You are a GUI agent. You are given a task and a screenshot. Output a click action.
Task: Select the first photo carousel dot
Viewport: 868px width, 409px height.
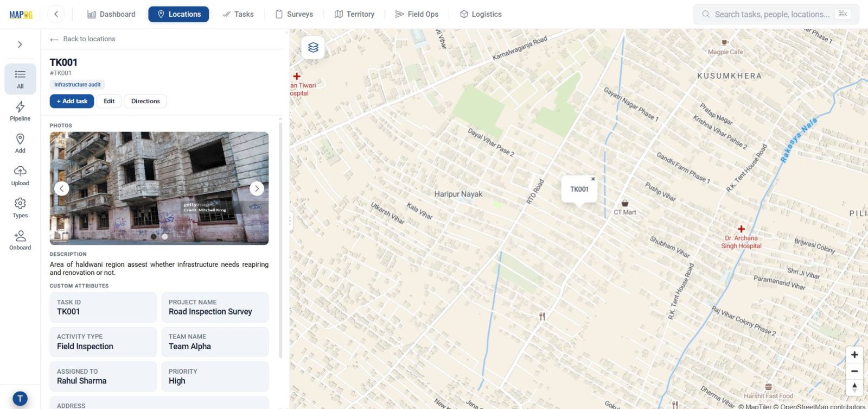click(x=154, y=236)
